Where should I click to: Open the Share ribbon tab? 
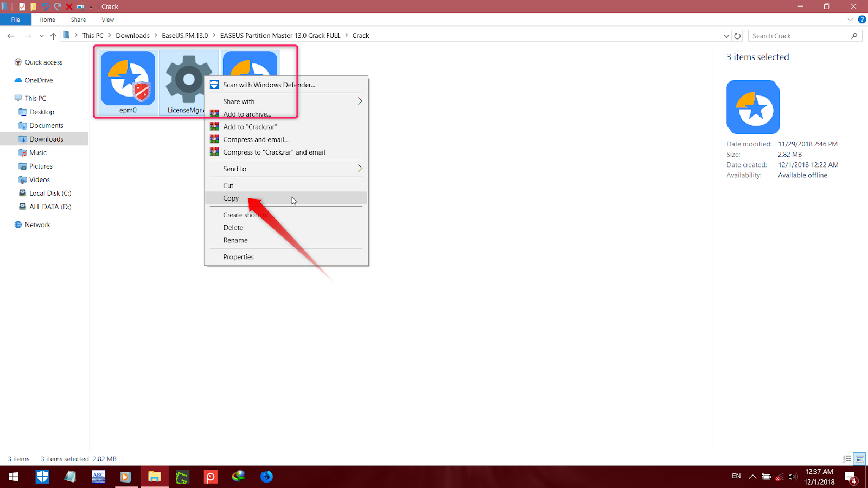[x=78, y=20]
